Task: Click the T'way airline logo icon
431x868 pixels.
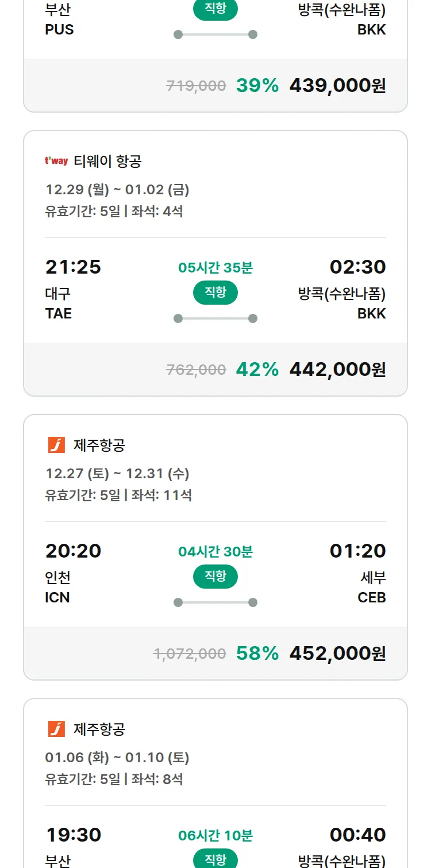Action: [56, 162]
